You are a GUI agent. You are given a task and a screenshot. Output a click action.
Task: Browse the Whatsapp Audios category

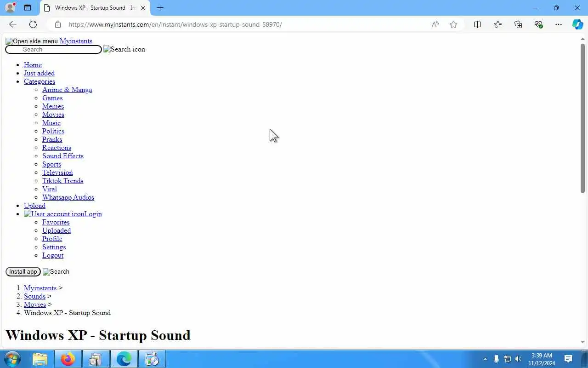tap(68, 197)
